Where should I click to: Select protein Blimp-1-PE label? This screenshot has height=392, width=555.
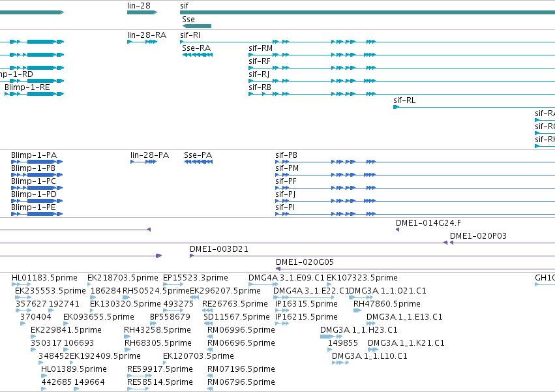click(x=33, y=207)
